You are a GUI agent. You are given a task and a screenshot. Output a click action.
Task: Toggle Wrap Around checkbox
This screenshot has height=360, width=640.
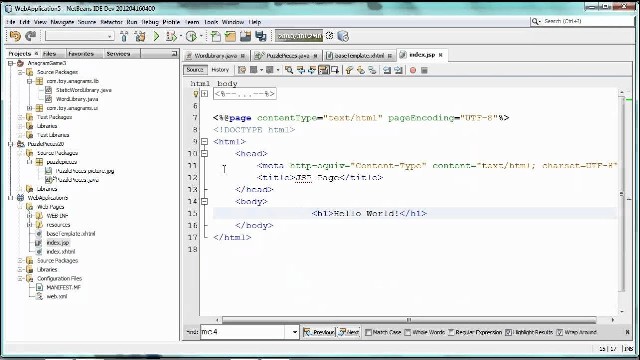coord(560,332)
